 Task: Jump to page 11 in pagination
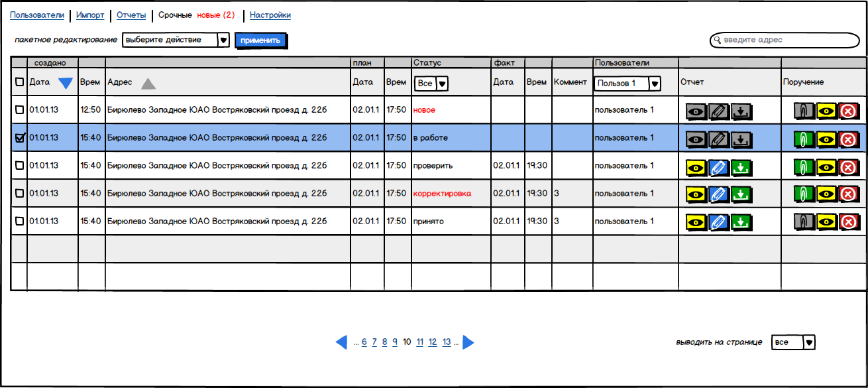coord(420,342)
